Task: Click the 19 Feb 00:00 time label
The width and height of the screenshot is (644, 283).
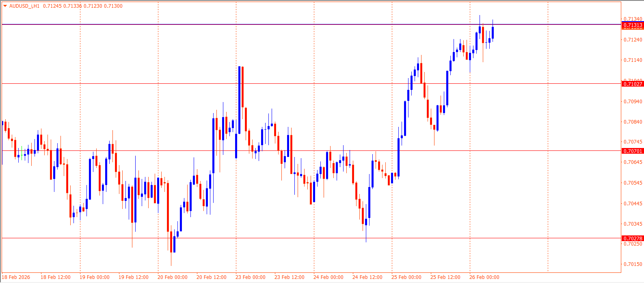Action: pos(95,277)
